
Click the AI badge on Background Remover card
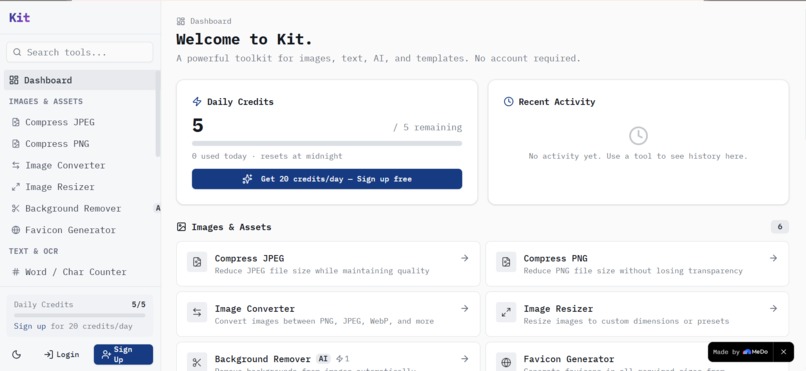point(323,359)
